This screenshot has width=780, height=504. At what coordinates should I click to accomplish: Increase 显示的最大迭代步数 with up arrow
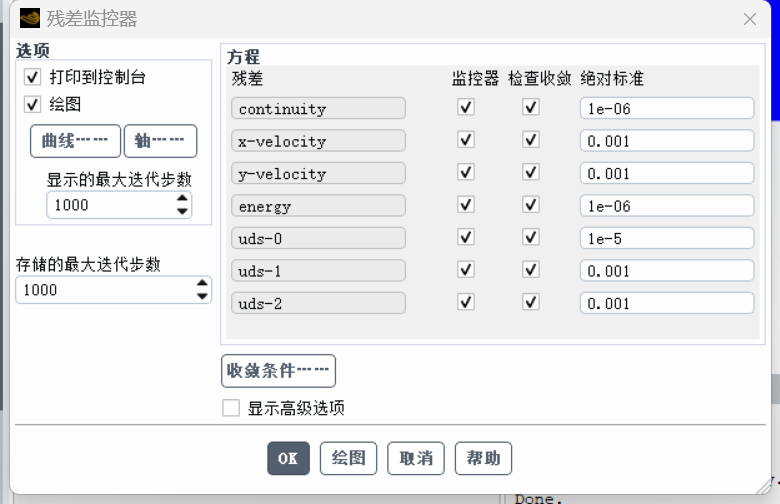pos(182,199)
